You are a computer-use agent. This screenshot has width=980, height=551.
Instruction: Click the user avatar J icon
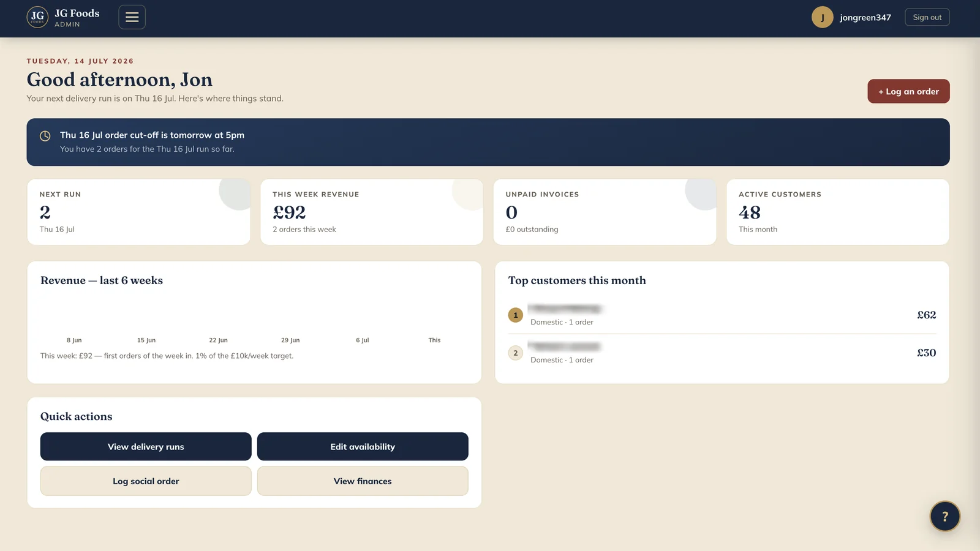point(822,17)
